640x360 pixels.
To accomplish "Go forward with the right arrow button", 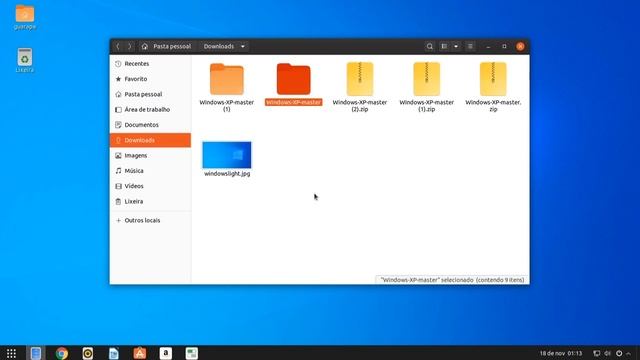I will point(129,47).
